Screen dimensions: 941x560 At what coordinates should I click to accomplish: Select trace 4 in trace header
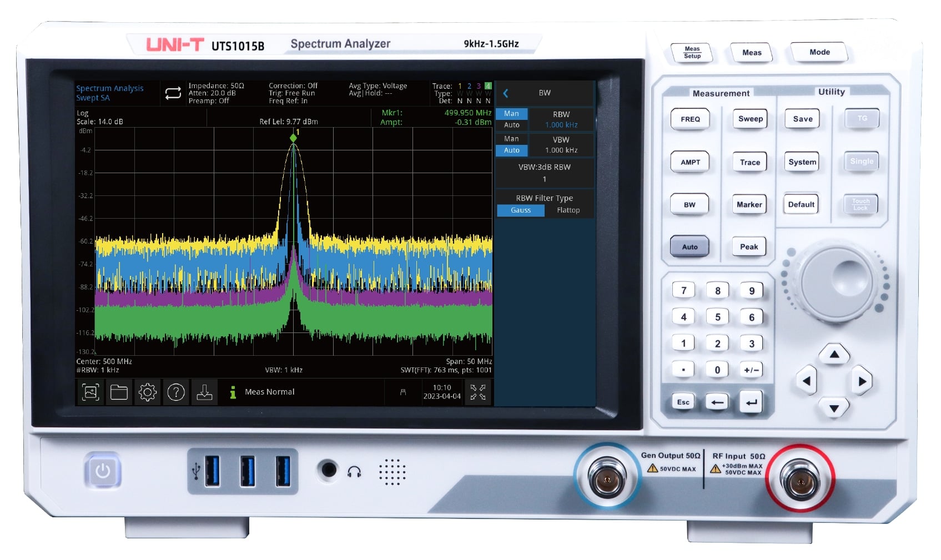click(x=488, y=86)
